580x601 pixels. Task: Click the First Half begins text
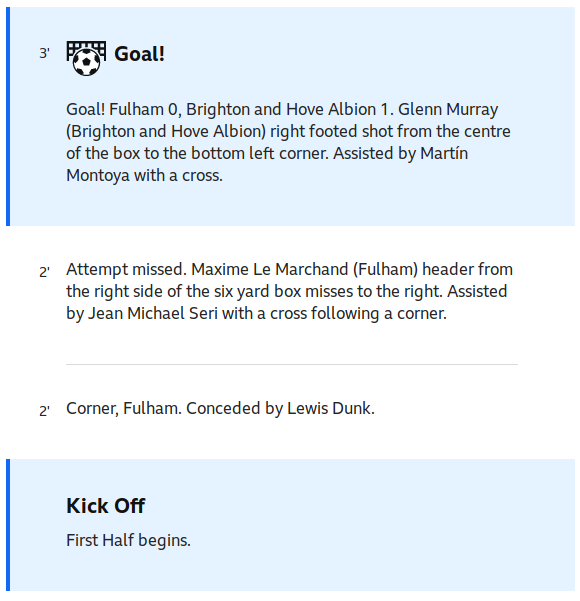[128, 540]
